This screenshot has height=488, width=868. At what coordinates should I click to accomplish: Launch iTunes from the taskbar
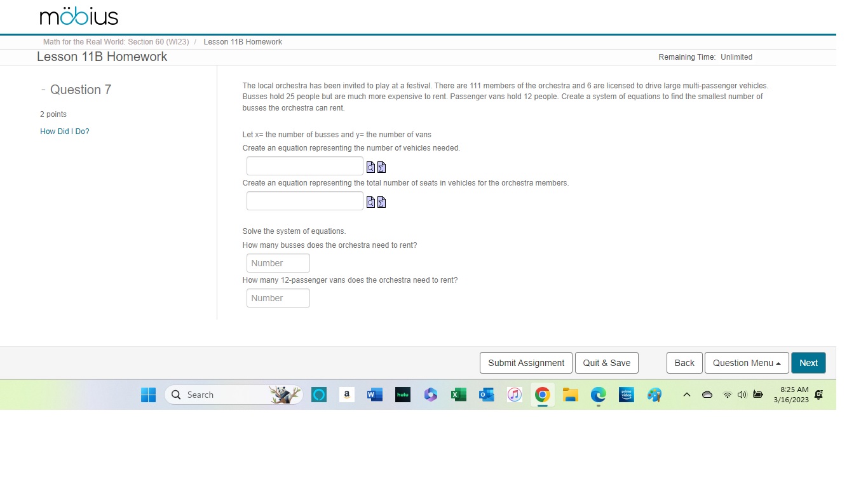(515, 395)
